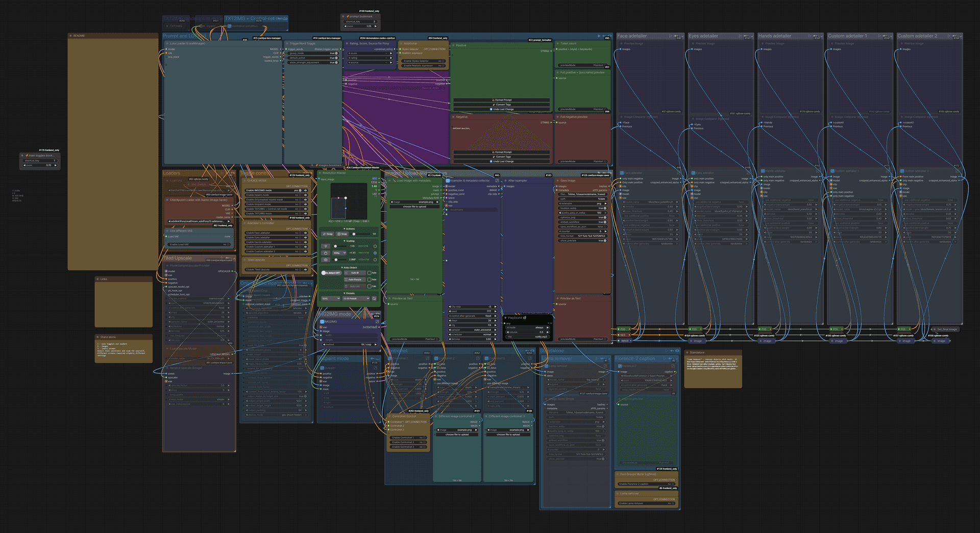Collapse the Scaling section in Resolution Master
Image resolution: width=980 pixels, height=533 pixels.
tap(349, 241)
